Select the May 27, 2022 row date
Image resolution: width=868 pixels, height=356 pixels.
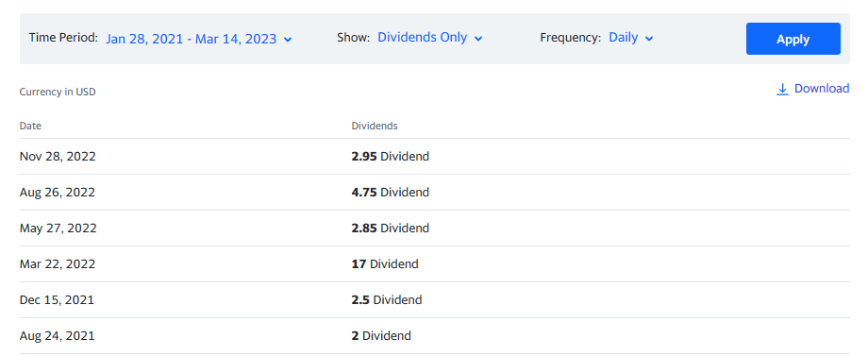point(58,229)
